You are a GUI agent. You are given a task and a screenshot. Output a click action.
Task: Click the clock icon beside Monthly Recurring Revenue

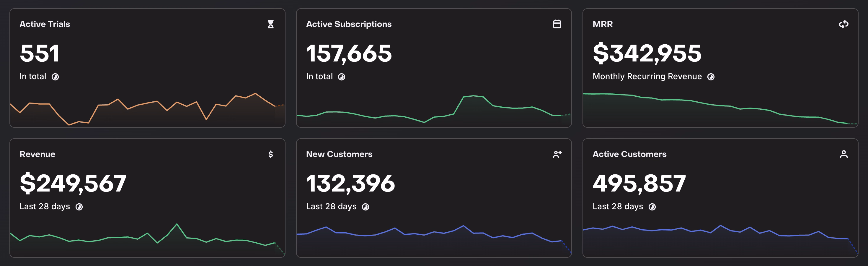[711, 77]
